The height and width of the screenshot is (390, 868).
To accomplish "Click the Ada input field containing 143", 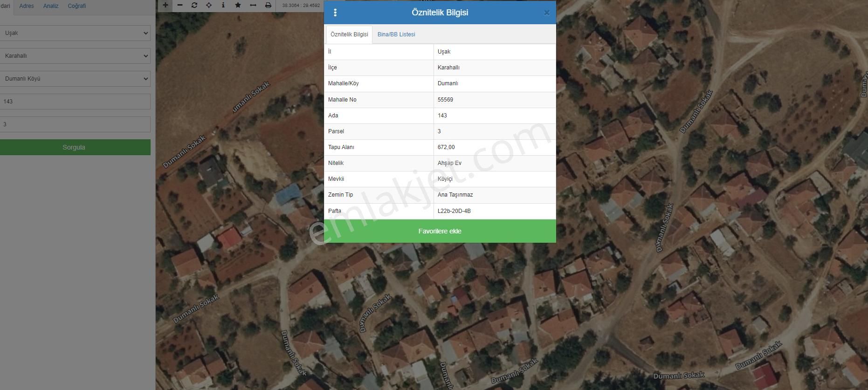I will (75, 102).
